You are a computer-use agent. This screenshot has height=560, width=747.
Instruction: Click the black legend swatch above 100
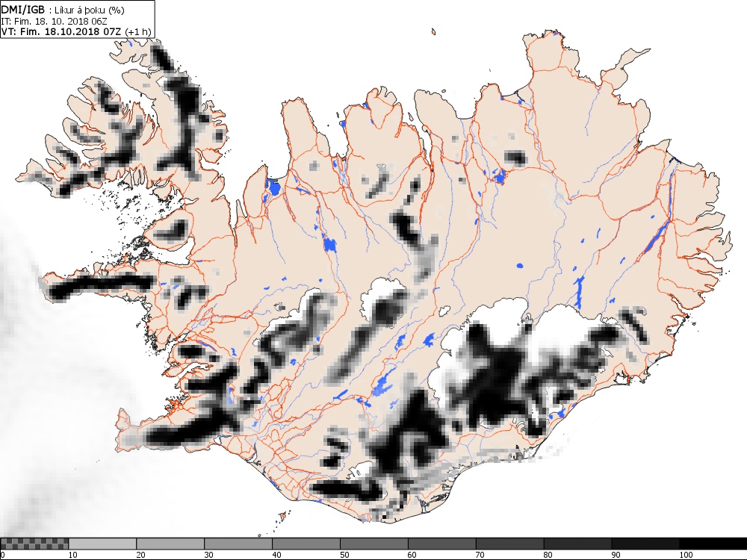coord(713,544)
